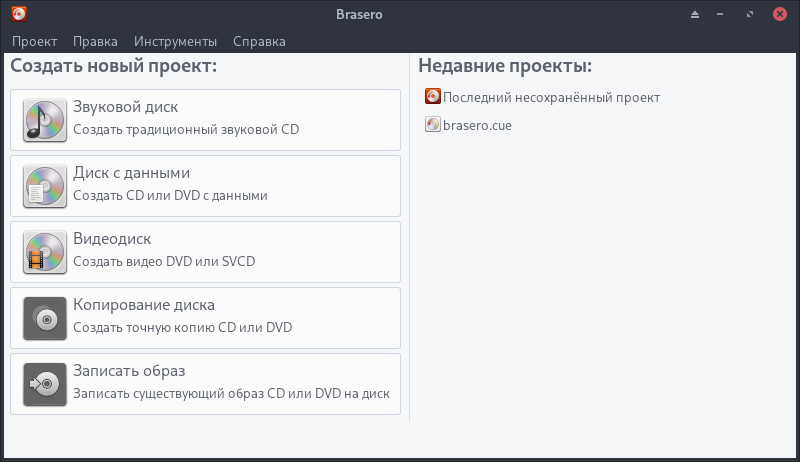Open the Справка menu
The image size is (800, 462).
259,41
